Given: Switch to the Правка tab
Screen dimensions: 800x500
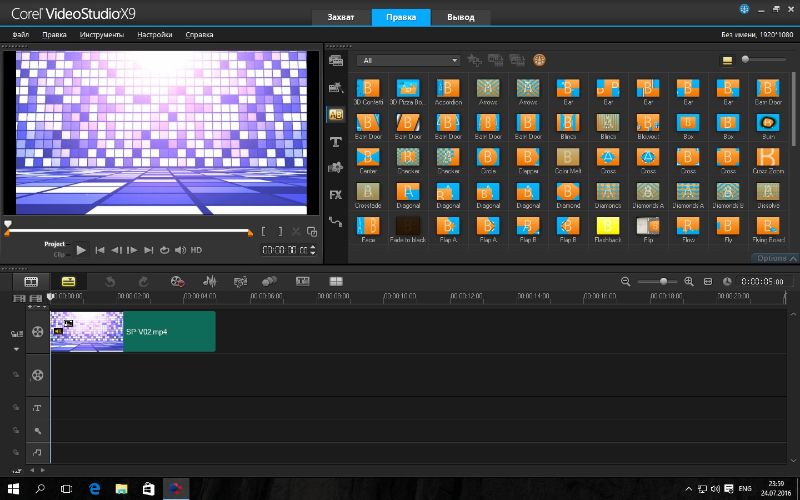Looking at the screenshot, I should (401, 17).
